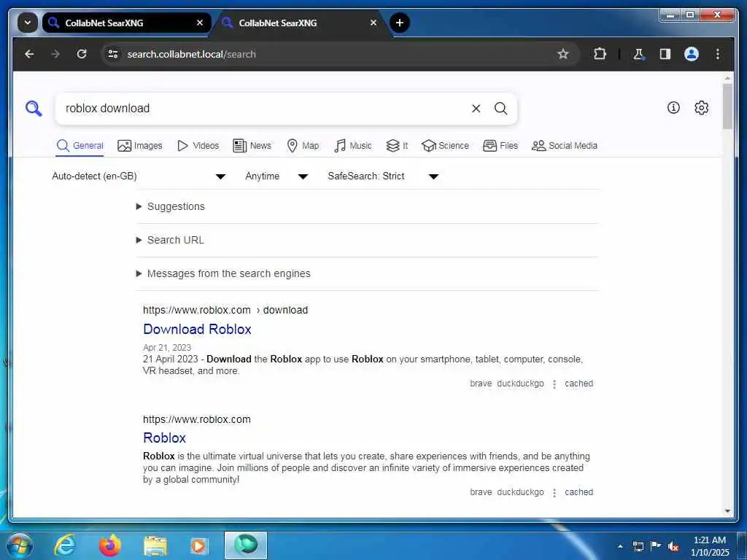This screenshot has width=747, height=560.
Task: Click the volume muted tray icon
Action: coord(673,547)
